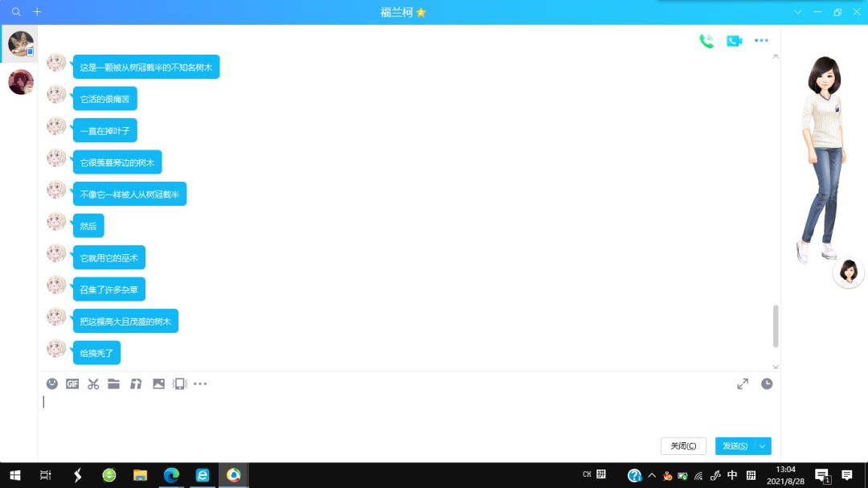Click the message bubble 它很羡慕旁边的树木
Image resolution: width=868 pixels, height=488 pixels.
(x=117, y=162)
